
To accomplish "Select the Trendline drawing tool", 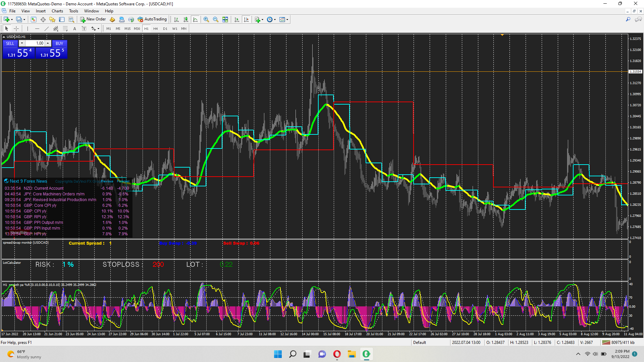I will click(x=47, y=29).
